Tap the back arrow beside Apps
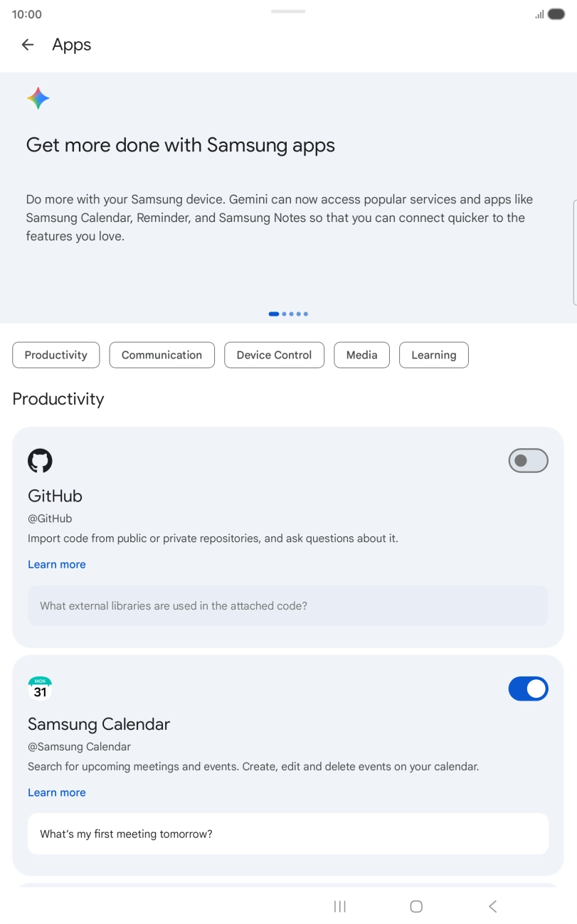 tap(28, 45)
